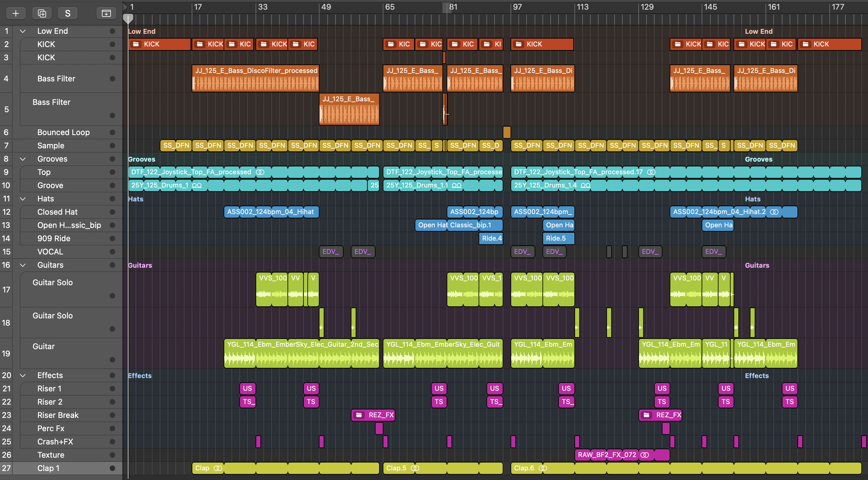Click the first EDV_ vocal region at bar 49
This screenshot has height=480, width=868.
(331, 251)
